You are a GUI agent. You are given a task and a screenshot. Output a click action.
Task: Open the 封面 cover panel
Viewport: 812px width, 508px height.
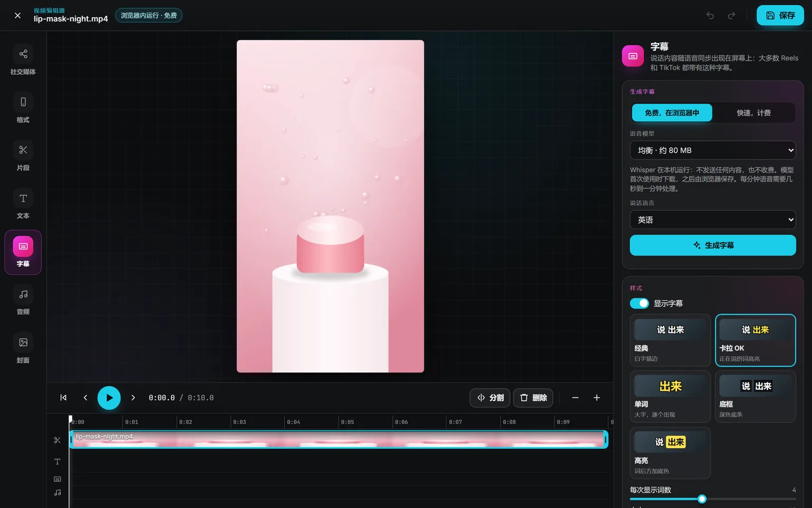(x=23, y=349)
